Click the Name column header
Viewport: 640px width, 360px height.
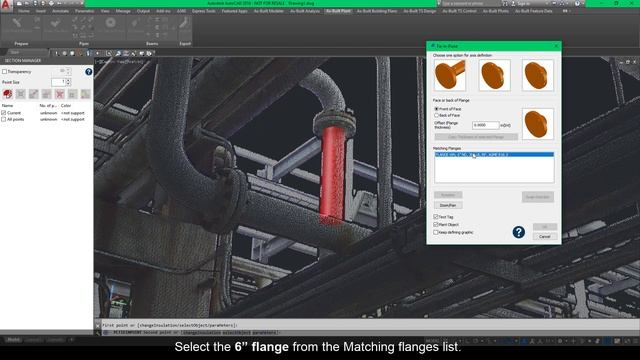7,106
